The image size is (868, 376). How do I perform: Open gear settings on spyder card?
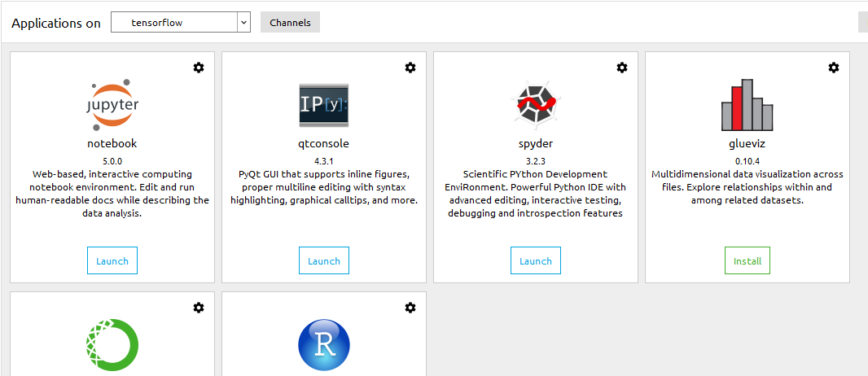tap(622, 68)
